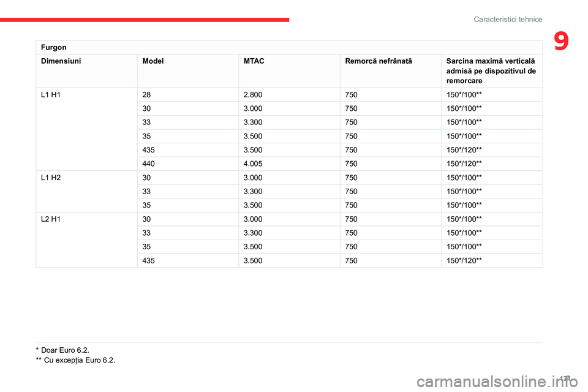Click the Sarcina maximă verticală header cell
Viewport: 588px width, 392px height.
tap(491, 71)
